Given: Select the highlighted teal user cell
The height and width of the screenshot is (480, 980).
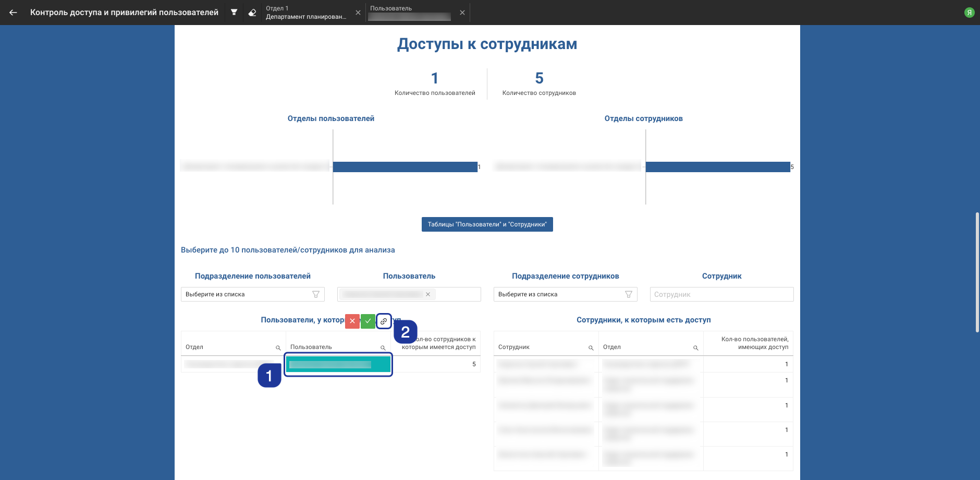Looking at the screenshot, I should (x=338, y=364).
